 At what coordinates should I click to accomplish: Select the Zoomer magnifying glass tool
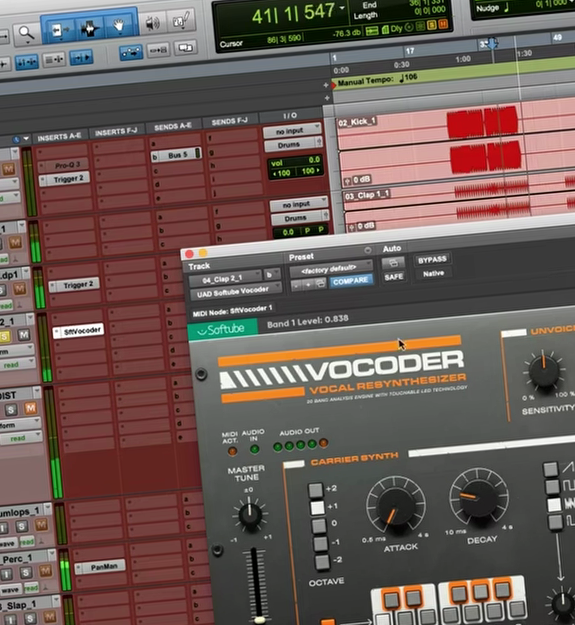click(x=26, y=33)
